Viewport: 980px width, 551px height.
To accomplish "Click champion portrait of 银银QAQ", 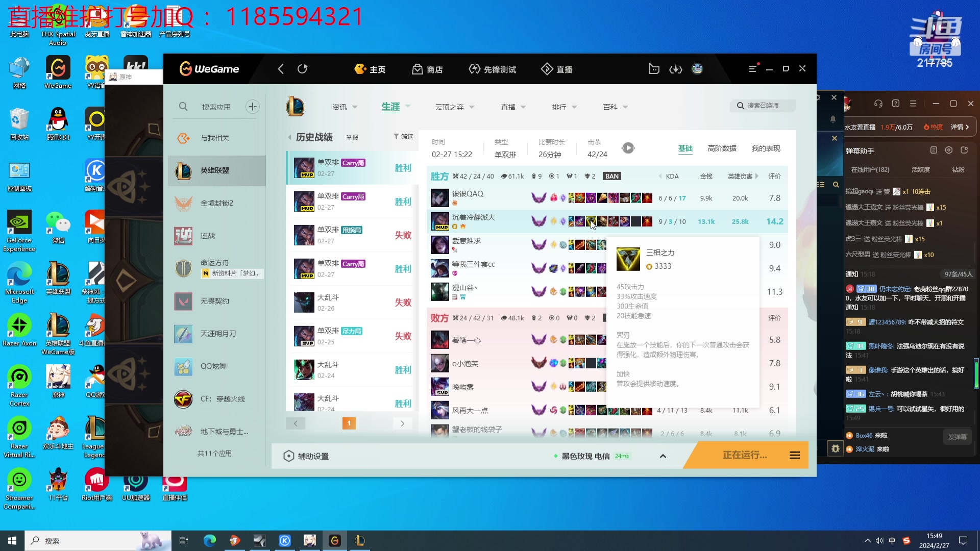I will point(439,198).
